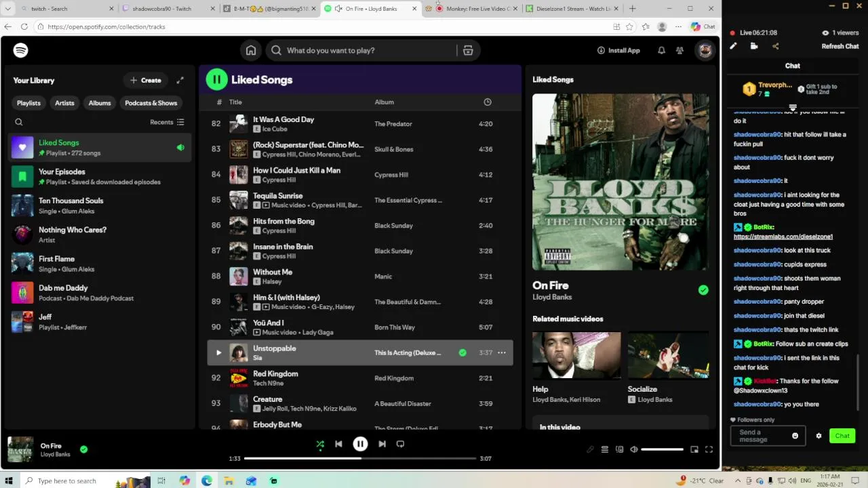Toggle shuffle in the player bar
The width and height of the screenshot is (868, 488).
[x=320, y=444]
